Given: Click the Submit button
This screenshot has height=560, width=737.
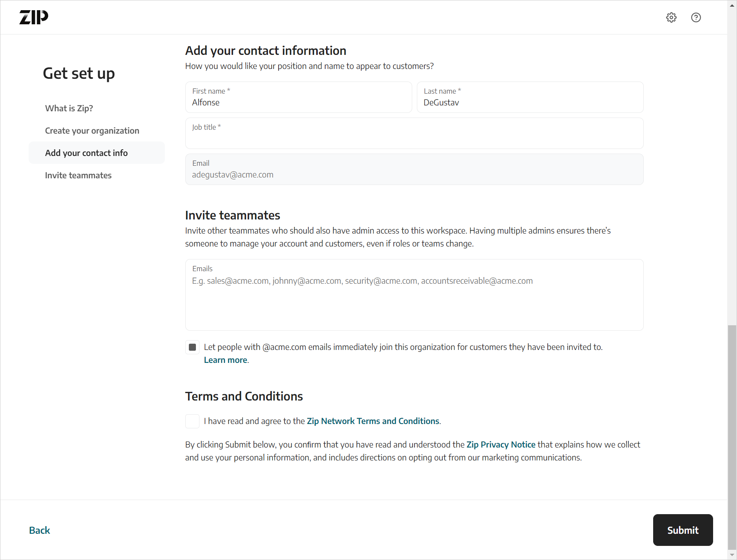Looking at the screenshot, I should click(x=683, y=530).
